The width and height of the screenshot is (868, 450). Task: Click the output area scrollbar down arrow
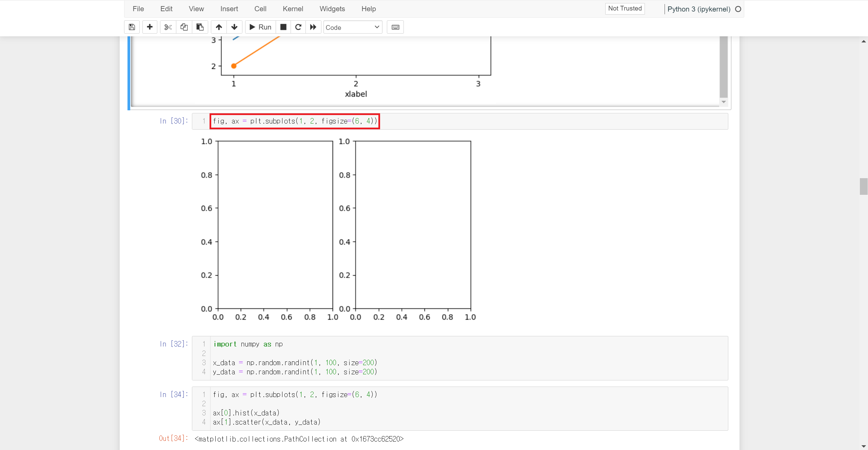[x=724, y=102]
